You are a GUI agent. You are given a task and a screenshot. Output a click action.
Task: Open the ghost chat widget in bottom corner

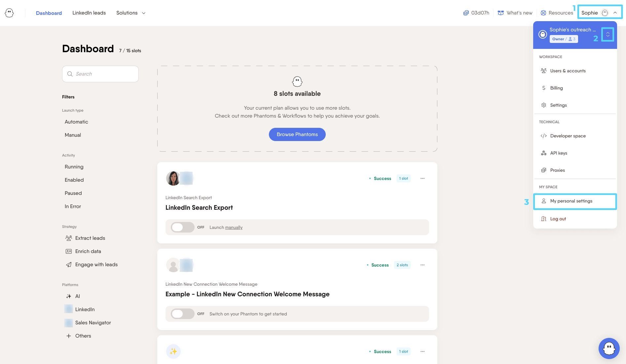coord(609,348)
